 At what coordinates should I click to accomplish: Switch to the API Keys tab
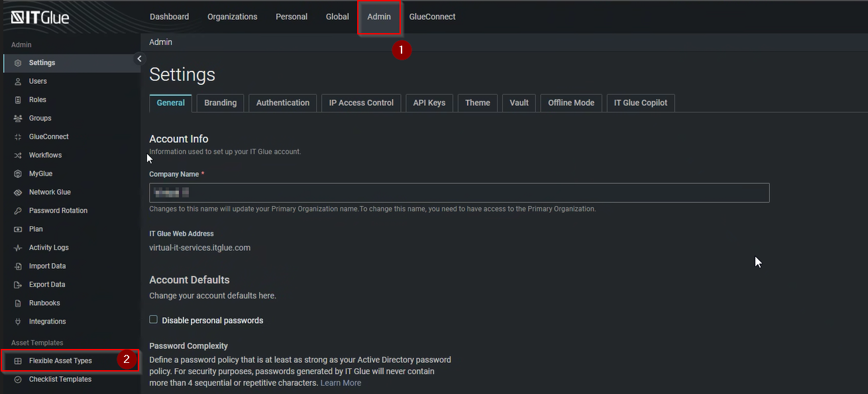429,103
